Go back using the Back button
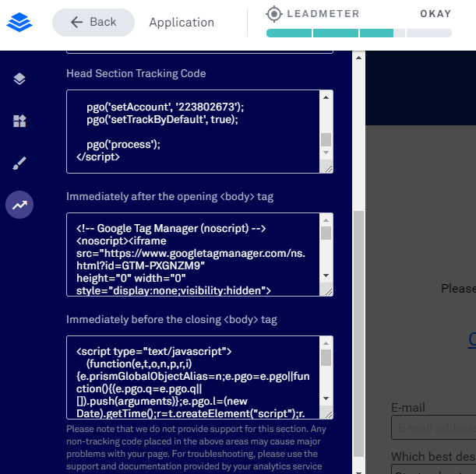The height and width of the screenshot is (474, 476). (x=93, y=23)
